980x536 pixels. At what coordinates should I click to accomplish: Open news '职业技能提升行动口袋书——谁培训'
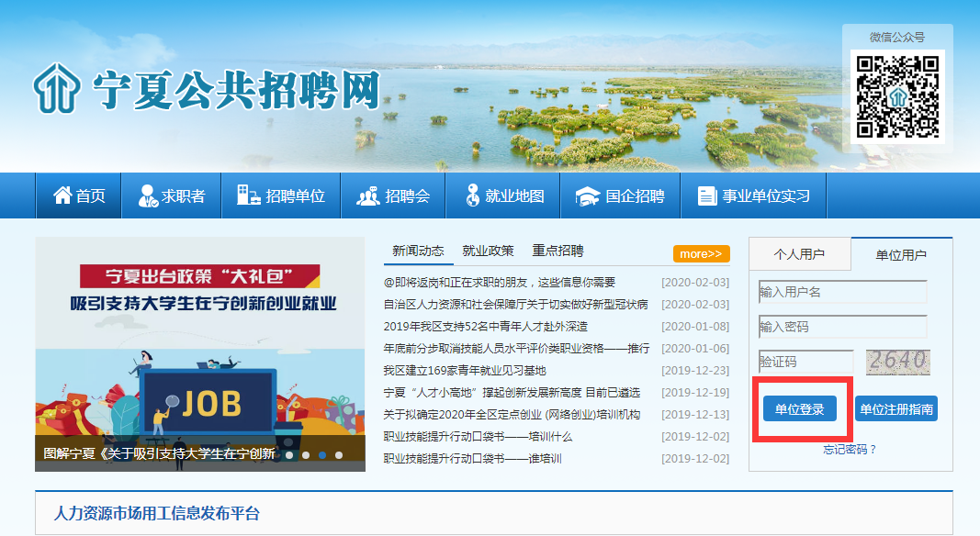tap(472, 459)
